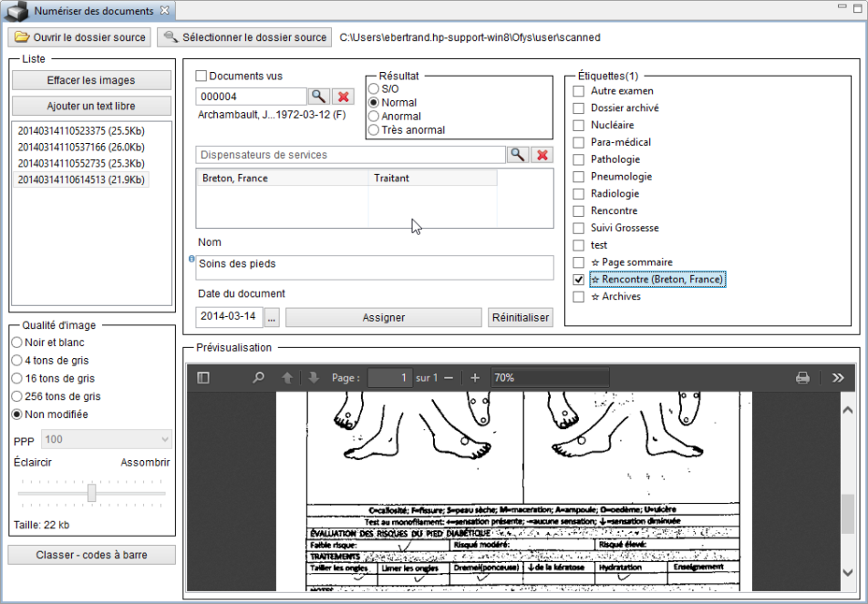
Task: Select the Anormal result option
Action: (x=374, y=117)
